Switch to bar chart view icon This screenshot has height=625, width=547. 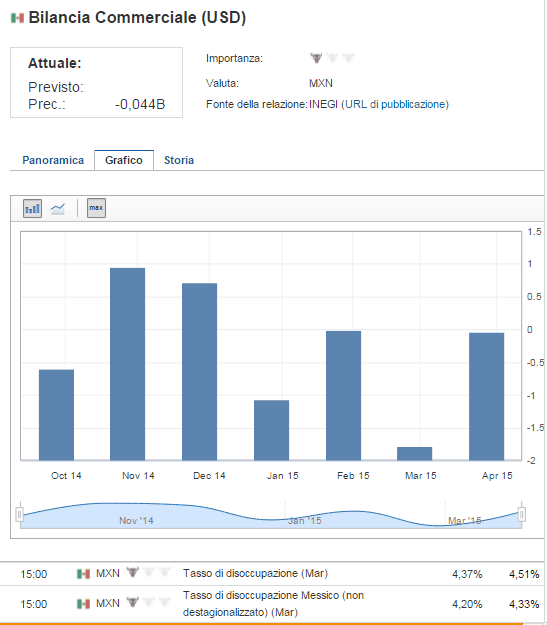click(x=32, y=208)
